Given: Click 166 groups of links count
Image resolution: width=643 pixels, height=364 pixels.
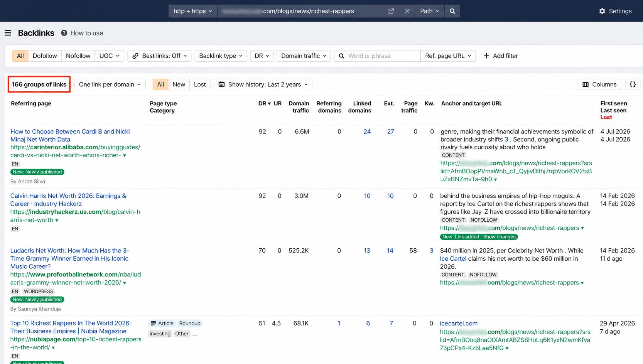Looking at the screenshot, I should 39,84.
